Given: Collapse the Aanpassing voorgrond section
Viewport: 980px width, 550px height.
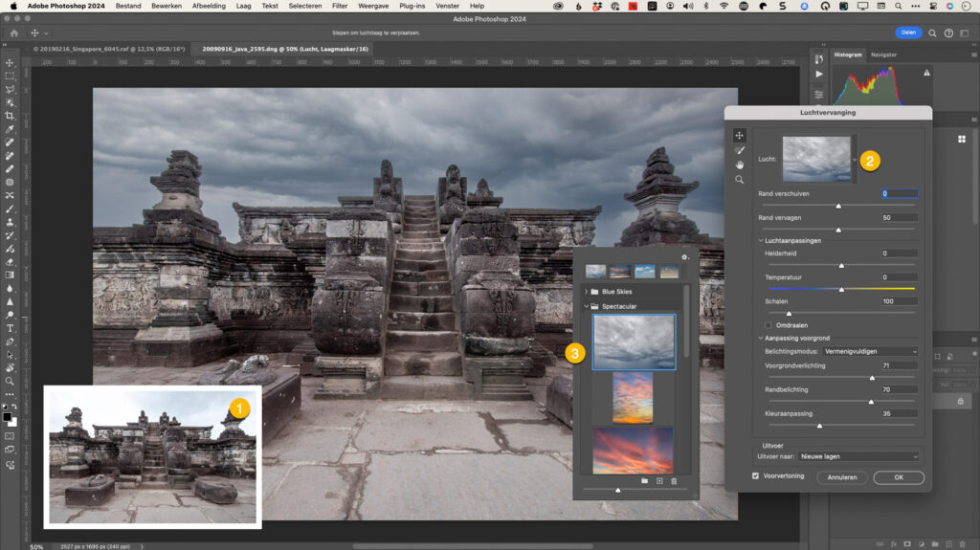Looking at the screenshot, I should [761, 338].
